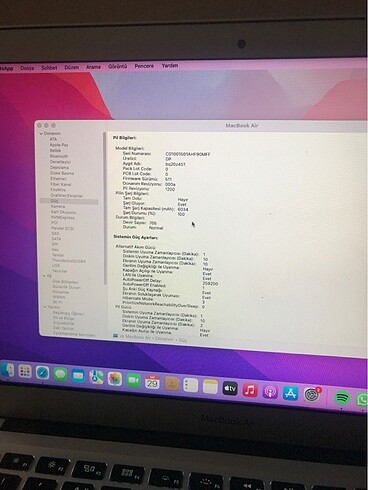Select Denetleyici in the sidebar

click(60, 162)
